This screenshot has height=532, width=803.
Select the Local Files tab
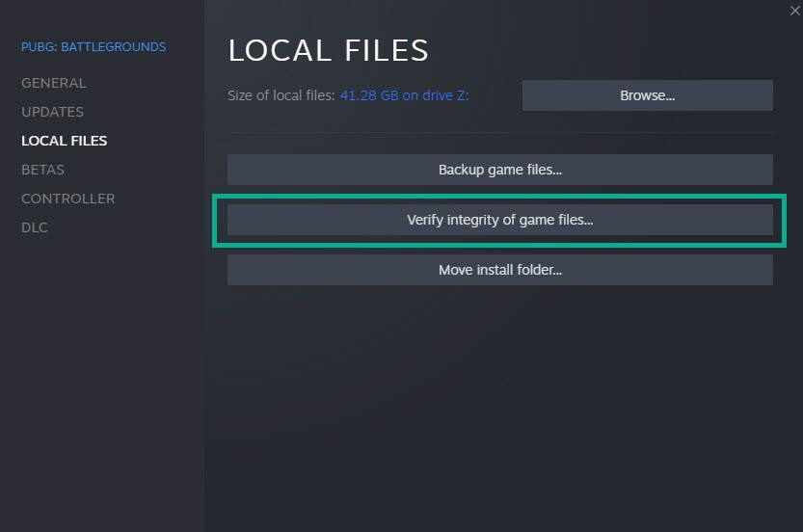tap(64, 141)
